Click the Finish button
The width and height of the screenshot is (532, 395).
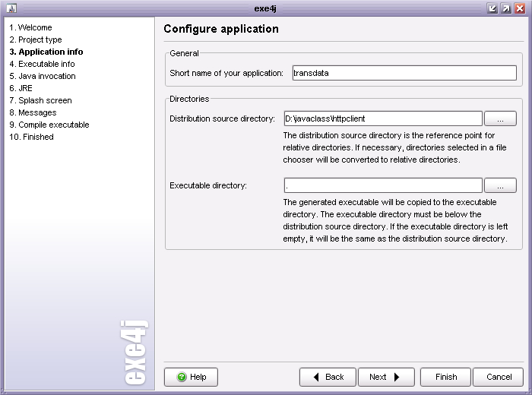tap(446, 377)
